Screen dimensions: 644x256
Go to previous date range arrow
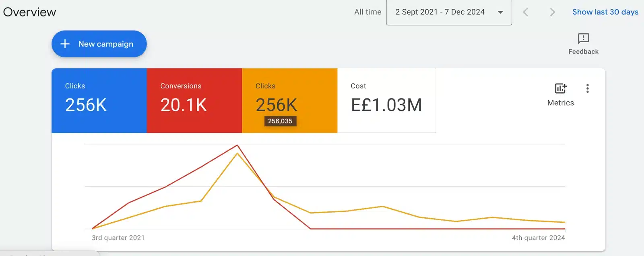click(526, 12)
